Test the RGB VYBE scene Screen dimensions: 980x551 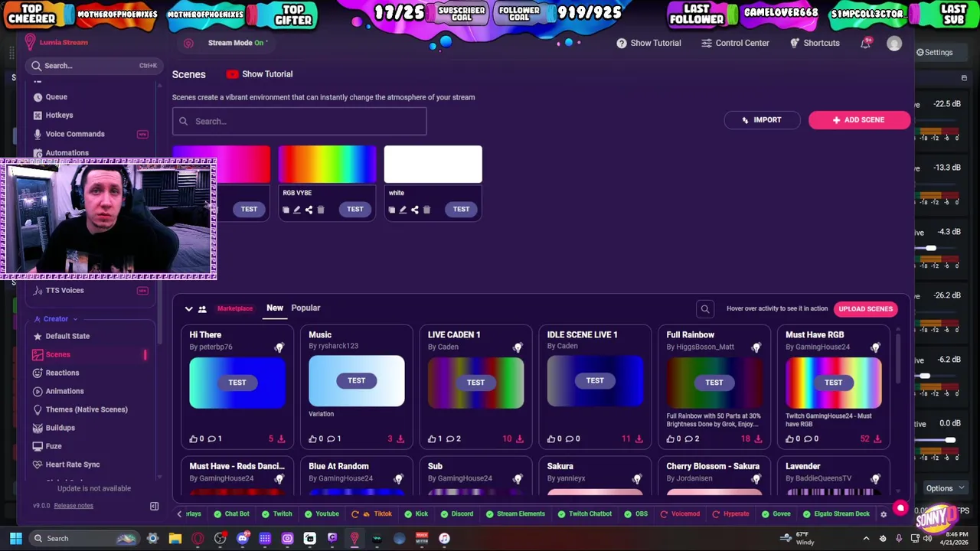(x=354, y=210)
